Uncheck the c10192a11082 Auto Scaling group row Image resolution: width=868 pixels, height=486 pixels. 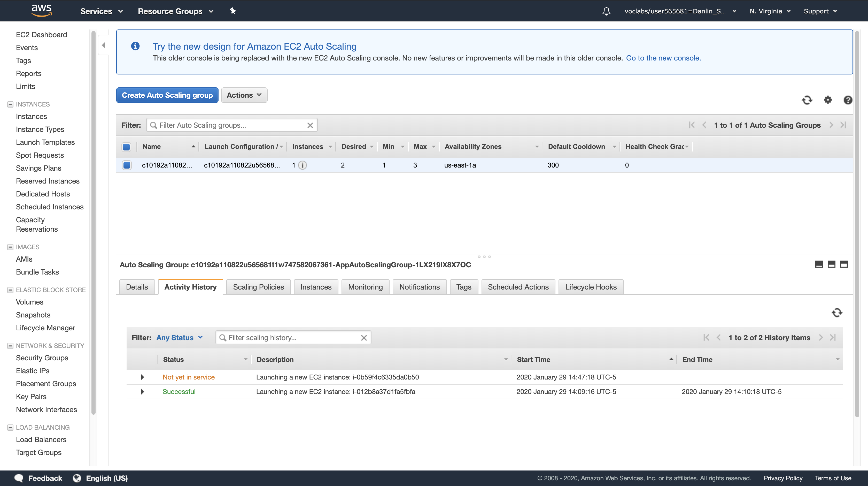127,165
